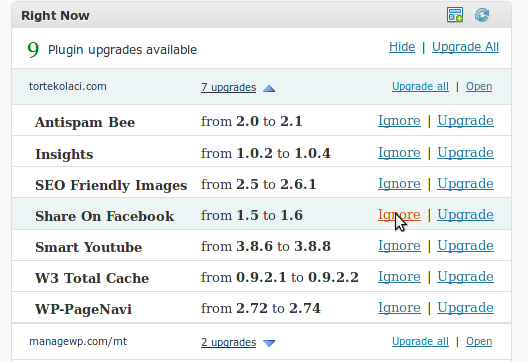This screenshot has height=362, width=528.
Task: Upgrade all plugins for managewp.com/mt
Action: click(420, 341)
